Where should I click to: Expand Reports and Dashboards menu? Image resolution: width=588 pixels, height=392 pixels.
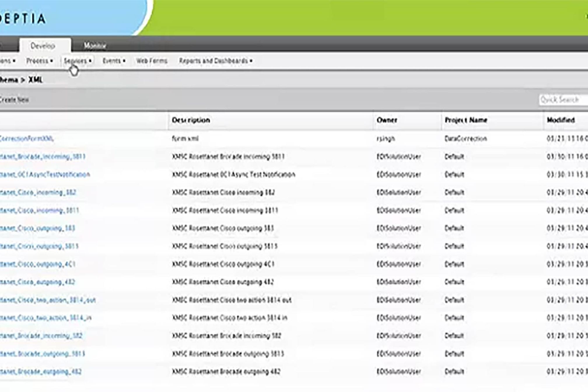pos(216,61)
